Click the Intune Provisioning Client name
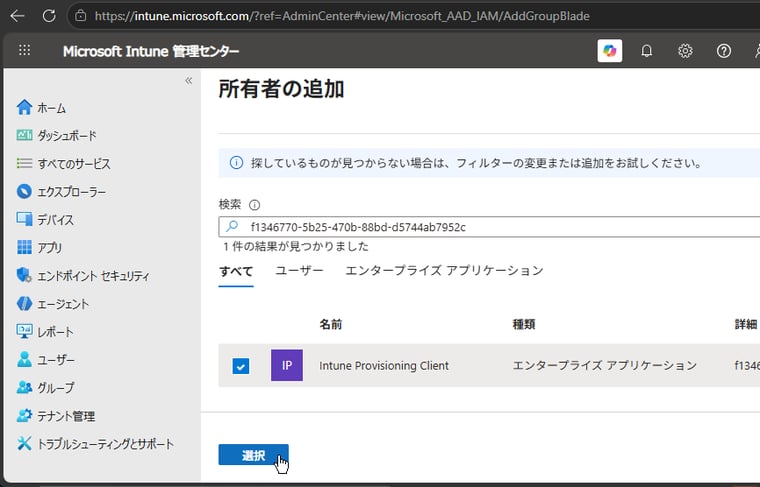The height and width of the screenshot is (487, 760). tap(384, 366)
